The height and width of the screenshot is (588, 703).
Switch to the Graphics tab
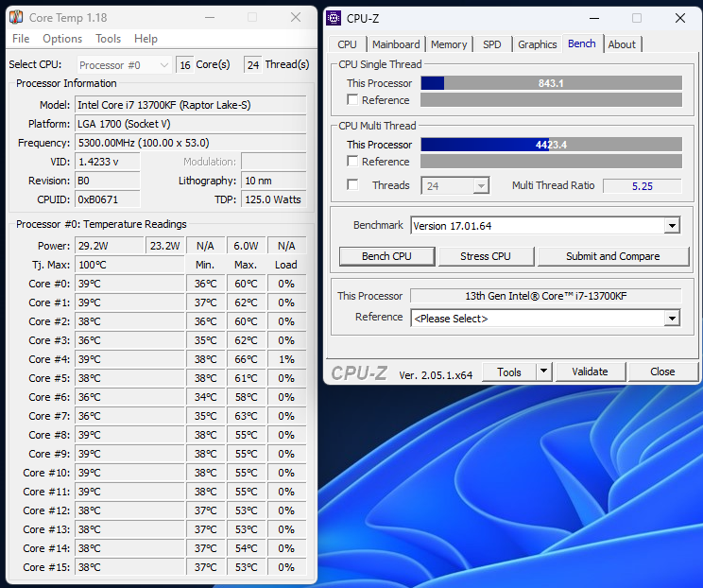pos(537,44)
